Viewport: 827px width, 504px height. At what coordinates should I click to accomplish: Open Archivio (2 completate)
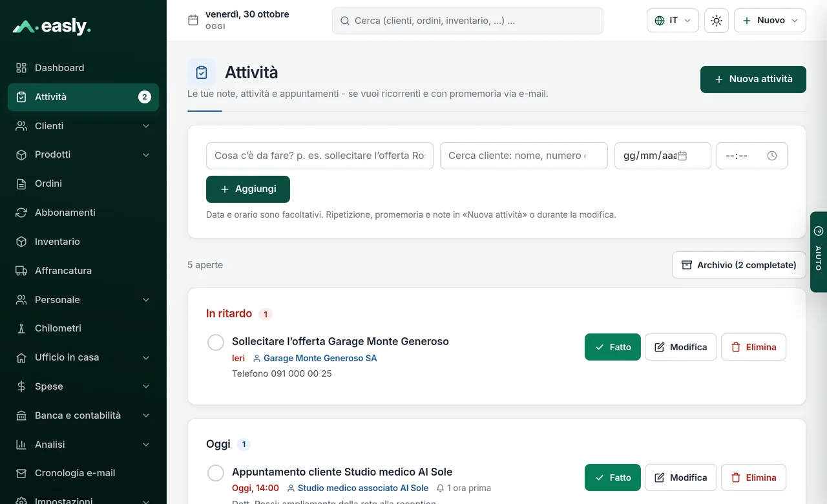coord(739,265)
